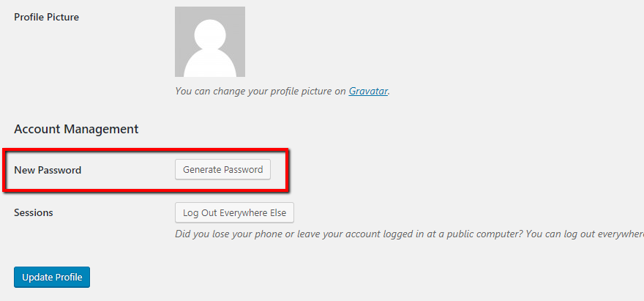Click the default profile picture avatar
The image size is (644, 301).
click(x=210, y=42)
